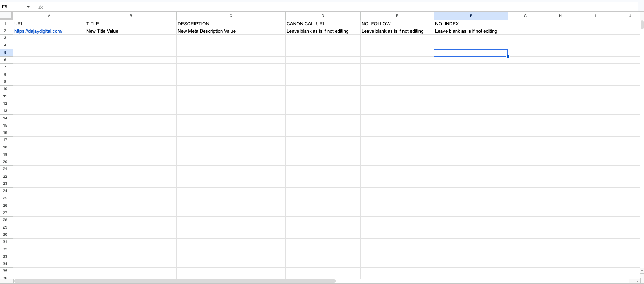
Task: Click inside the formula bar input
Action: click(312, 7)
